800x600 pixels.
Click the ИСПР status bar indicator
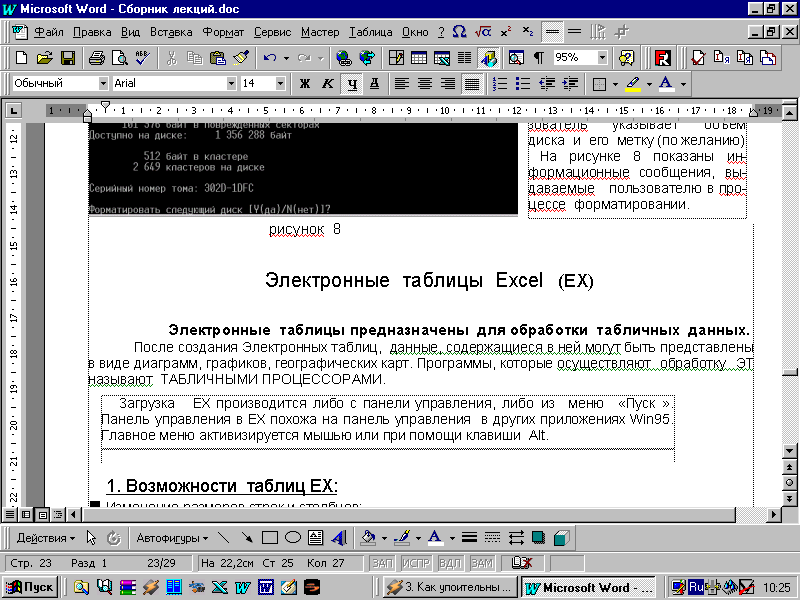416,563
